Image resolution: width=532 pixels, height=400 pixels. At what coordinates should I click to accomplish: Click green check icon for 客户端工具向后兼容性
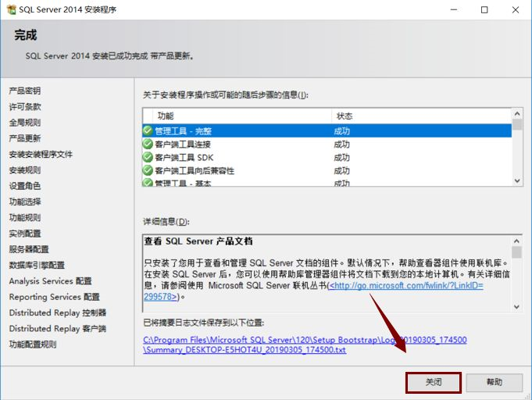coord(148,170)
